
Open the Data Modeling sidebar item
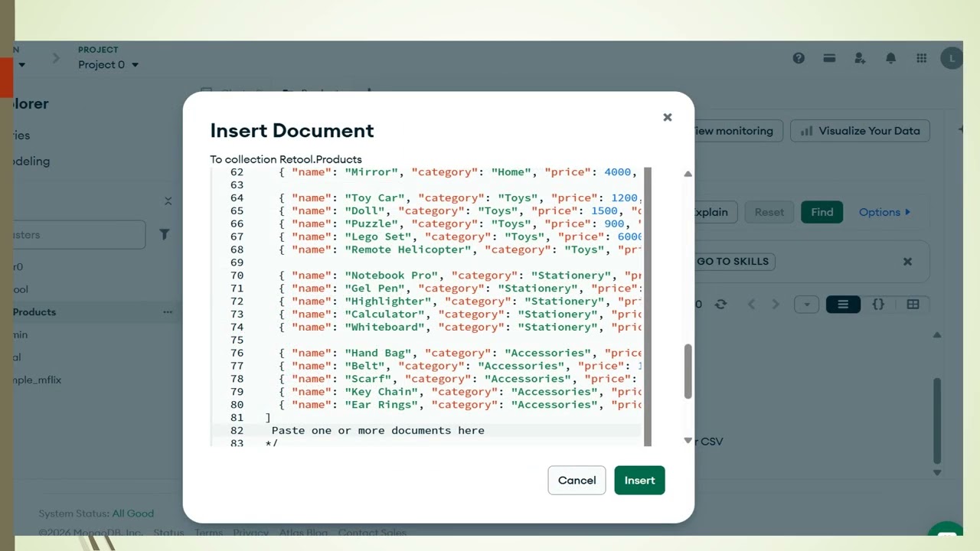coord(31,161)
